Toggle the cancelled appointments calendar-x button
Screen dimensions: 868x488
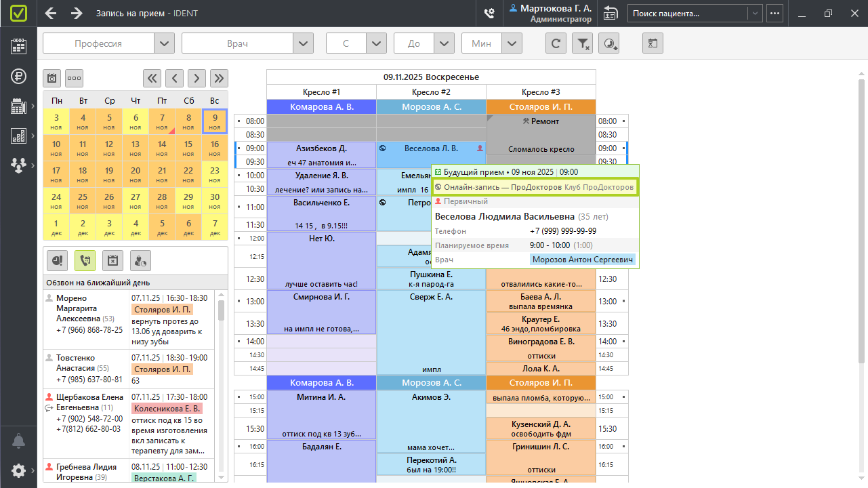coord(112,260)
